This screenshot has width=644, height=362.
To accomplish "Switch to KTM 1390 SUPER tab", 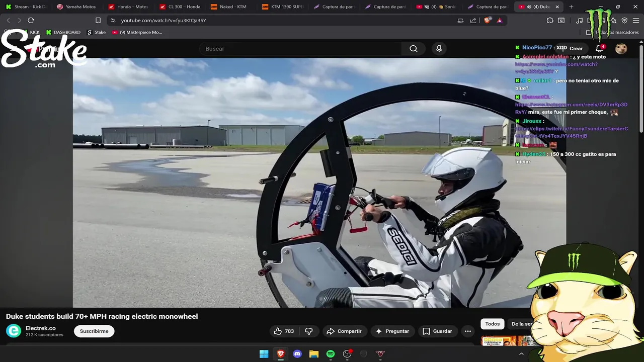I will 282,7.
